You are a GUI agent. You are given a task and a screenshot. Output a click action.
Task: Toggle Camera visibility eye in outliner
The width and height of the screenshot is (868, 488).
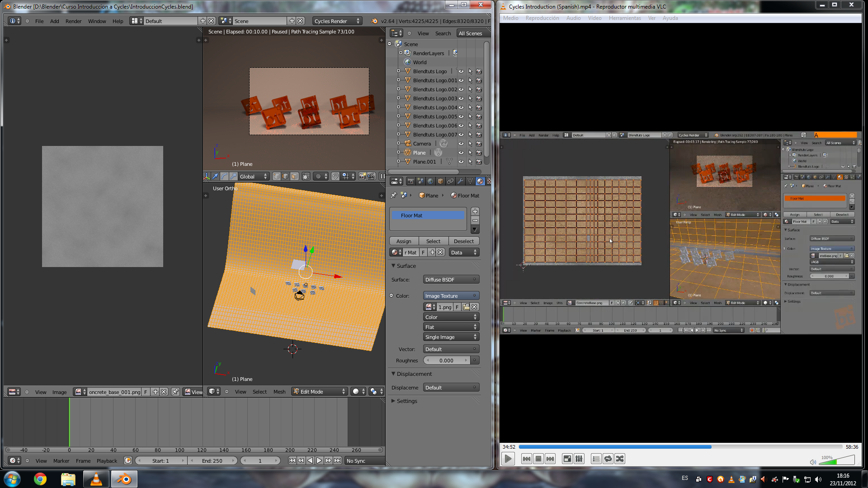[x=461, y=144]
